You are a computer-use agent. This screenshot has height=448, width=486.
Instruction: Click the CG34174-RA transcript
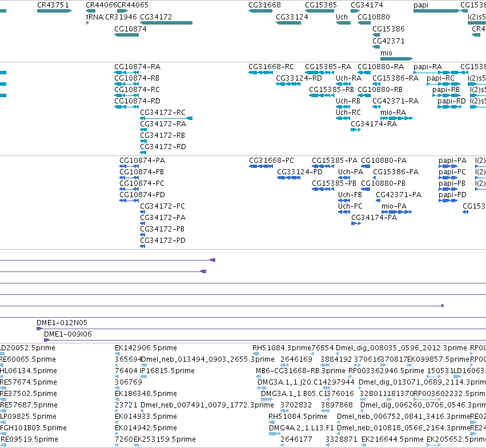(x=356, y=130)
